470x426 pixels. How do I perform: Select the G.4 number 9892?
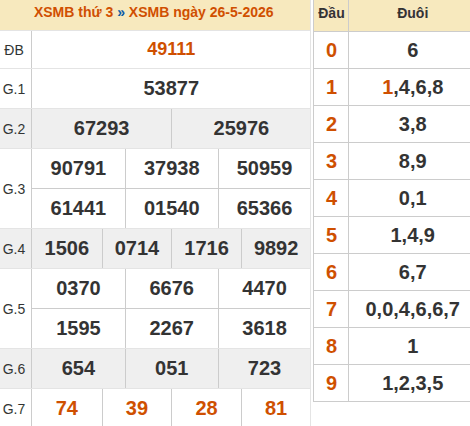click(276, 248)
